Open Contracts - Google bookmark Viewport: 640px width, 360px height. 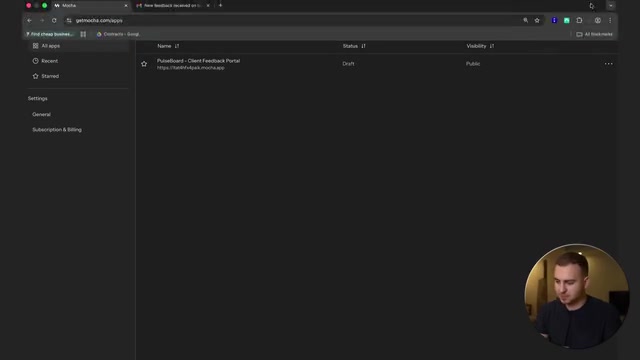coord(118,34)
